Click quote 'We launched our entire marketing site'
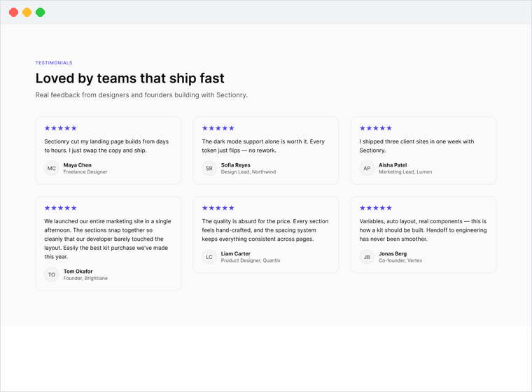Viewport: 532px width, 392px height. click(x=108, y=239)
